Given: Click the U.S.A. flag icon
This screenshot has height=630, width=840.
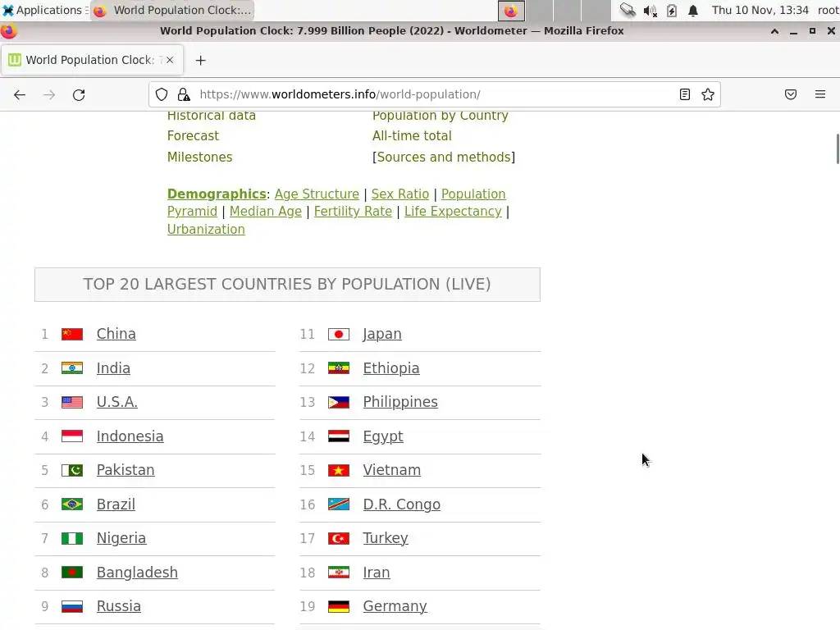Looking at the screenshot, I should tap(72, 402).
